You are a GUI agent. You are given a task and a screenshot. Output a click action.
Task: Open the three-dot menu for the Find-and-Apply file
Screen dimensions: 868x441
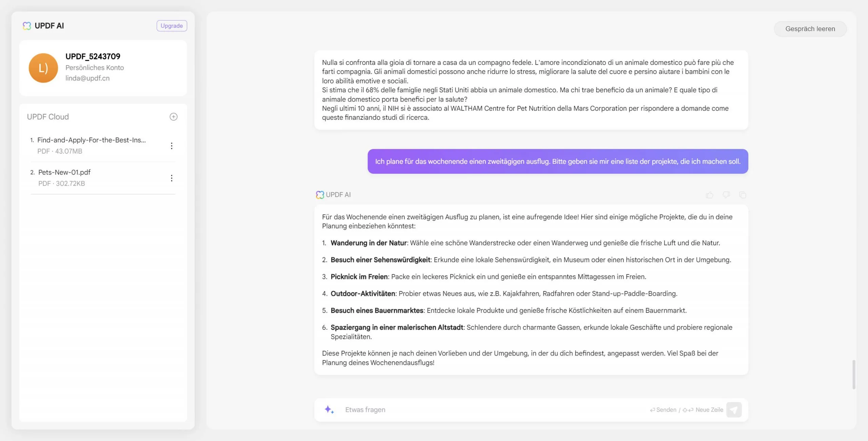pyautogui.click(x=172, y=146)
